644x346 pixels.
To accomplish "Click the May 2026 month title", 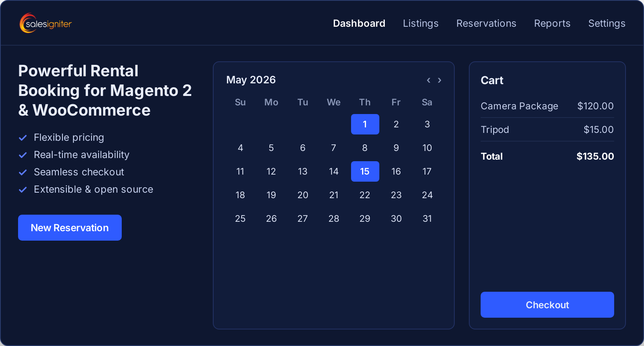I will click(x=251, y=80).
